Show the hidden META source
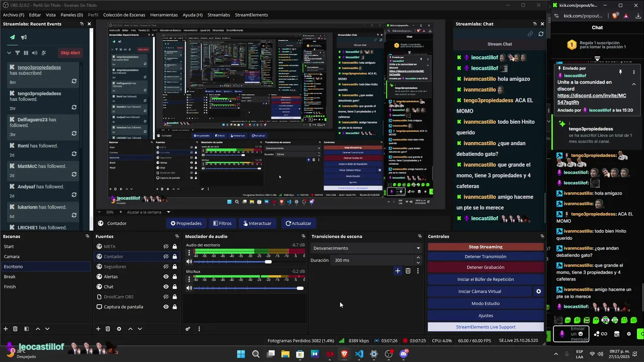Viewport: 644px width, 362px height. (x=166, y=246)
